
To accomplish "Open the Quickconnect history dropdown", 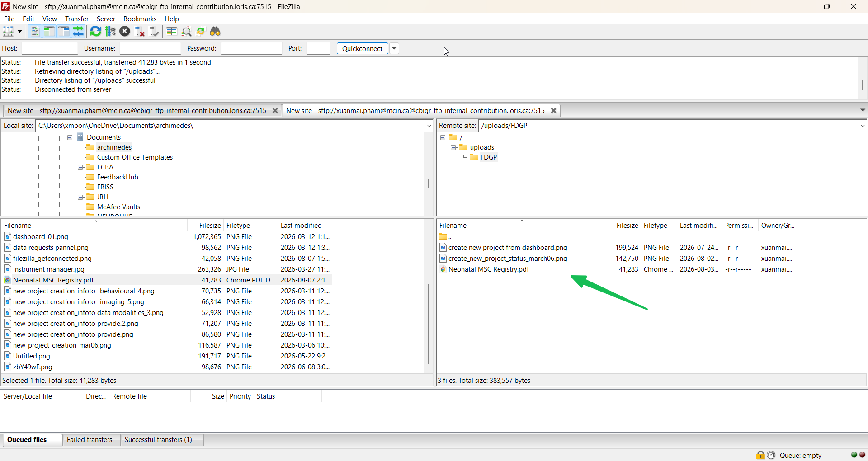I will (x=394, y=48).
